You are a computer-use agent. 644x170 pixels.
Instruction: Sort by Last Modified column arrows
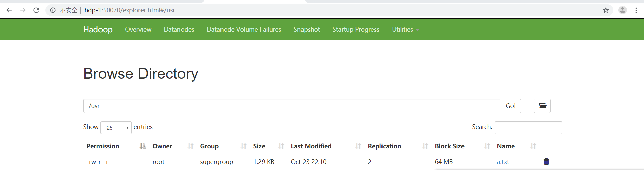coord(358,146)
